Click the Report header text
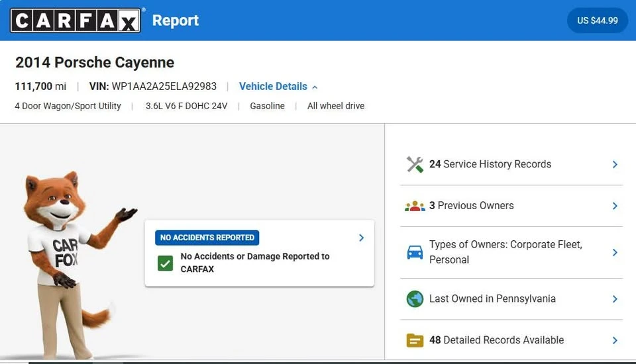 pyautogui.click(x=175, y=21)
